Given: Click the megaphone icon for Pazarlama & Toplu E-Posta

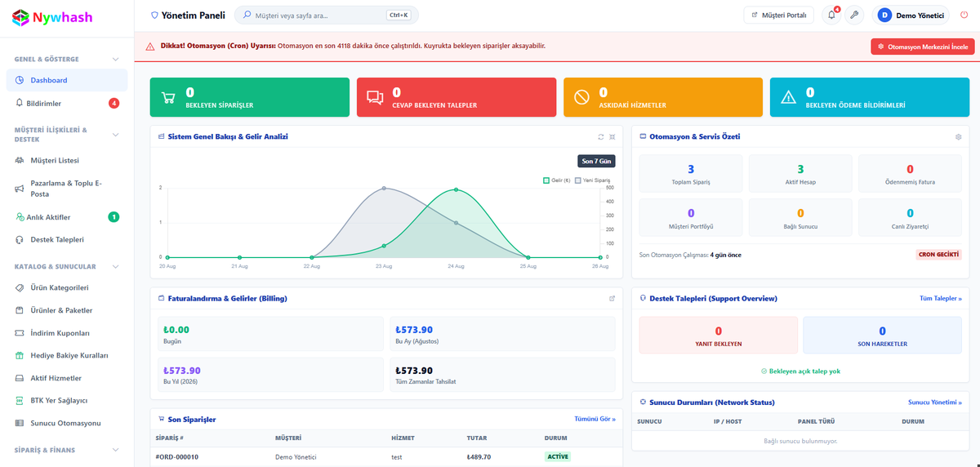Looking at the screenshot, I should point(20,189).
